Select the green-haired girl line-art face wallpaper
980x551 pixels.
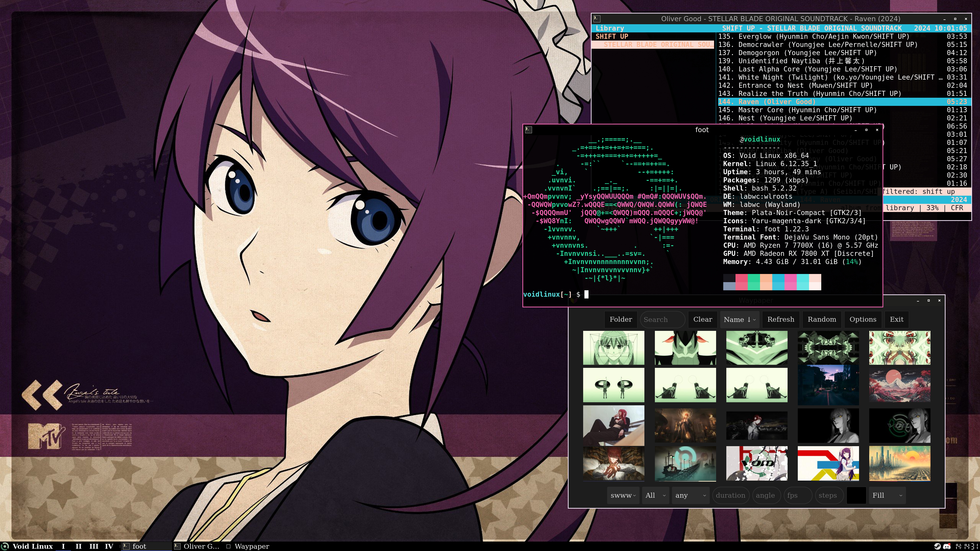614,347
